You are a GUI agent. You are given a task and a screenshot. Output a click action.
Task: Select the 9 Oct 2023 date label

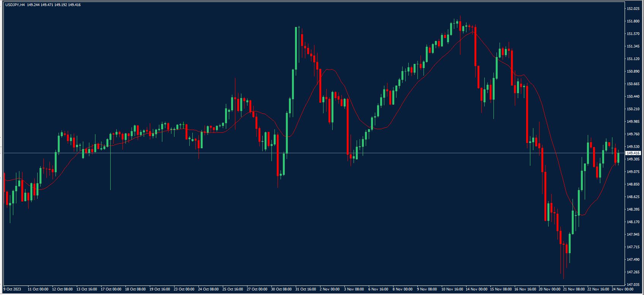[x=12, y=289]
